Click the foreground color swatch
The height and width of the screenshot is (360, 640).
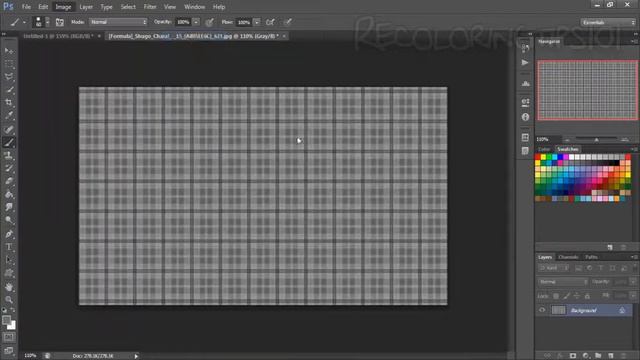[x=6, y=320]
